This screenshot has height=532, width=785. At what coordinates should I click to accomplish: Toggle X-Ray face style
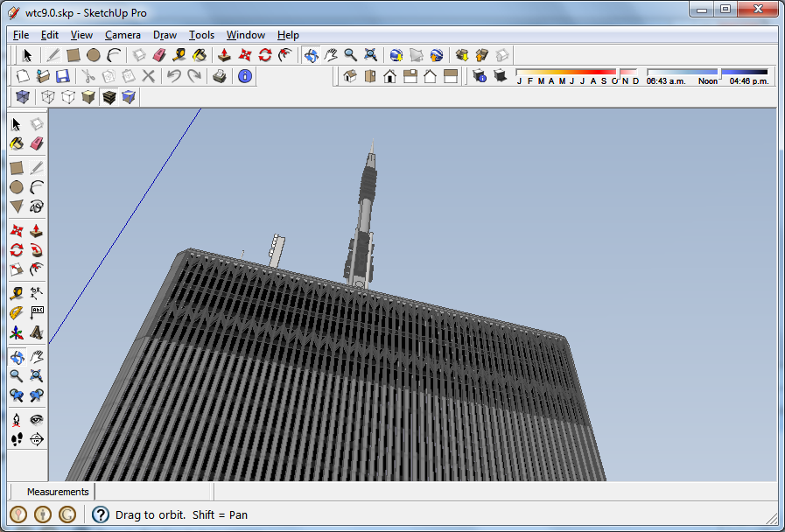pyautogui.click(x=23, y=96)
